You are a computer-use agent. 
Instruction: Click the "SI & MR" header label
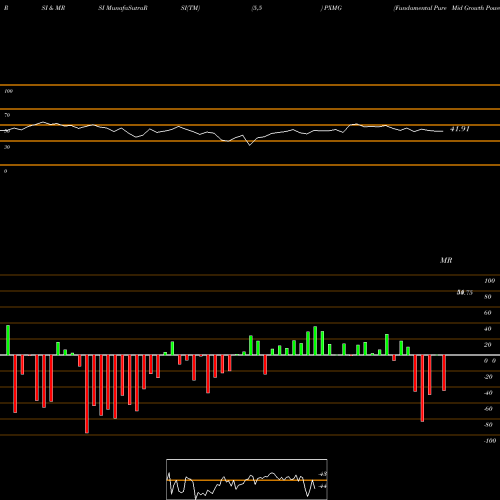53,8
